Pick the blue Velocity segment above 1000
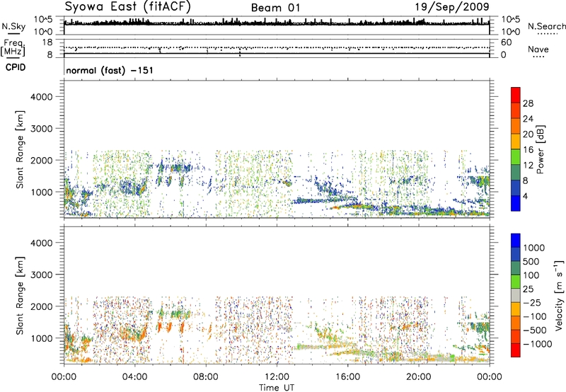Viewport: 566px width, 392px height. pyautogui.click(x=516, y=241)
